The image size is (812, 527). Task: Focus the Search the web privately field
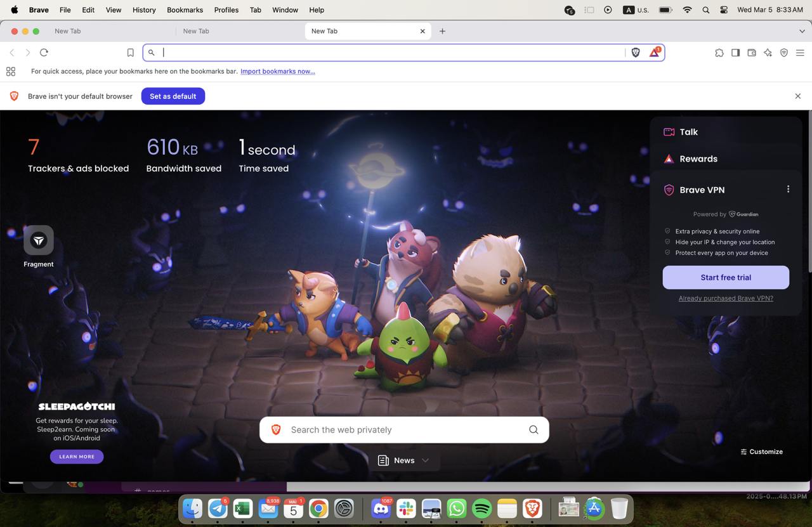click(404, 429)
